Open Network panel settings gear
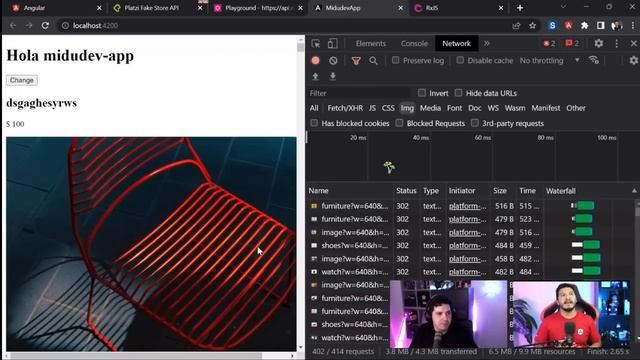The height and width of the screenshot is (360, 640). [633, 60]
